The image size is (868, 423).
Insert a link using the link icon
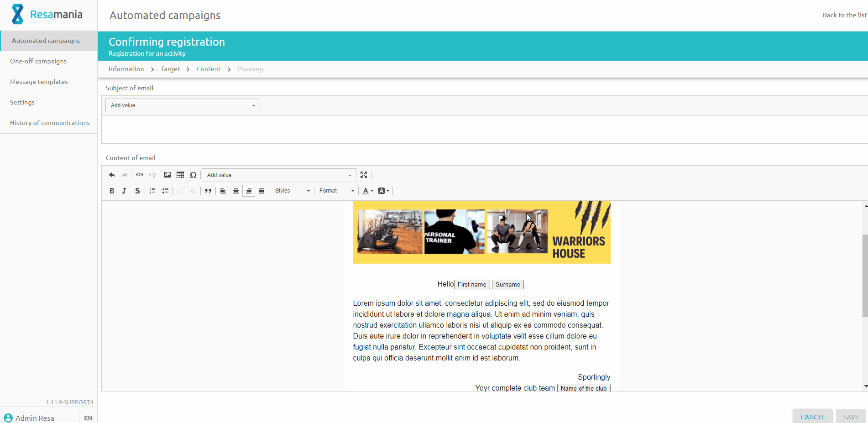140,175
